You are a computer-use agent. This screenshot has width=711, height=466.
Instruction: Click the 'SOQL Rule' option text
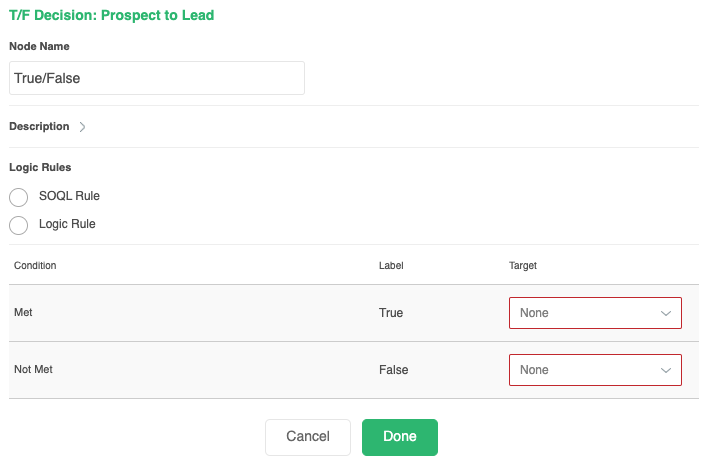click(69, 196)
